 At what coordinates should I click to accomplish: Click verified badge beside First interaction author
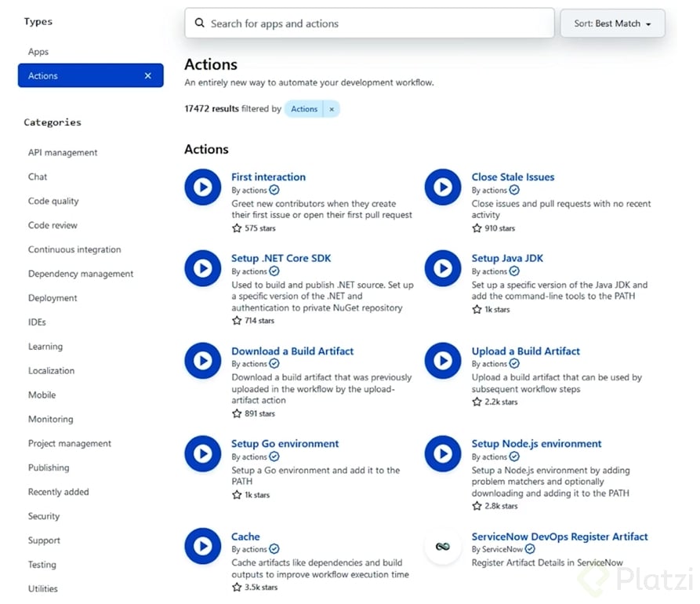pyautogui.click(x=274, y=190)
